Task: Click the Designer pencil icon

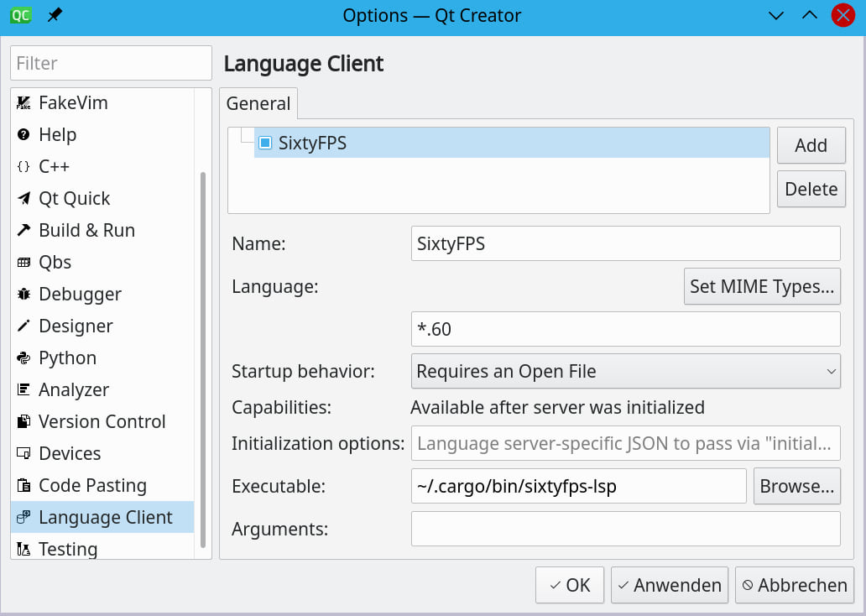Action: pyautogui.click(x=23, y=326)
